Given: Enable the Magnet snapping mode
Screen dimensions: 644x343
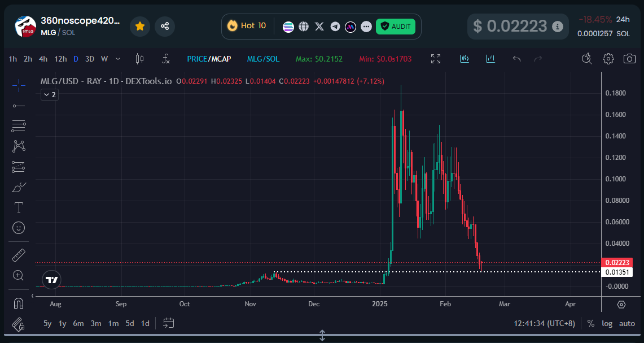Looking at the screenshot, I should (x=19, y=302).
